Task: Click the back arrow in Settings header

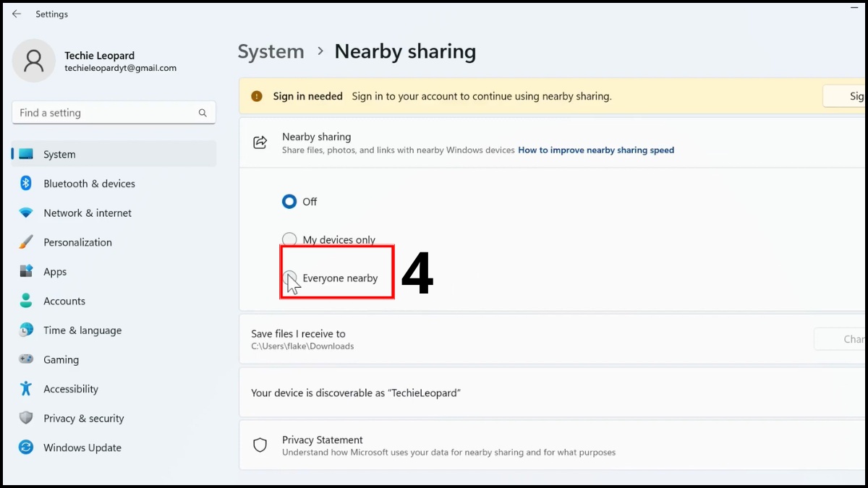Action: point(17,14)
